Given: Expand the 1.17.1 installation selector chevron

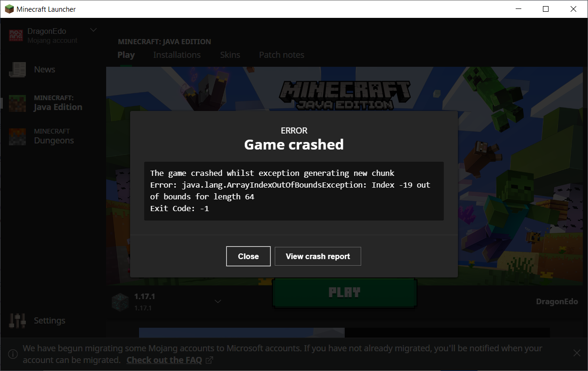Looking at the screenshot, I should [x=218, y=301].
